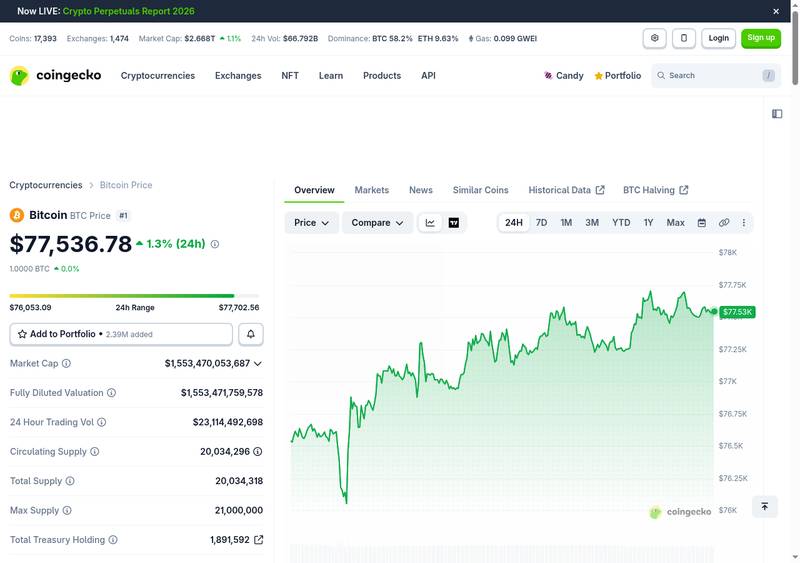Viewport: 800px width, 563px height.
Task: Open BTC Halving external tab
Action: pyautogui.click(x=655, y=190)
